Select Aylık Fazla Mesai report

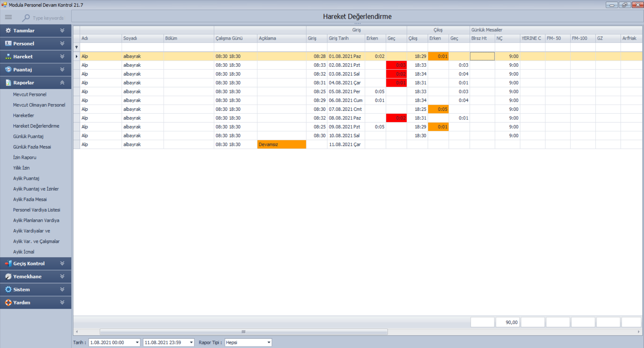pyautogui.click(x=30, y=199)
